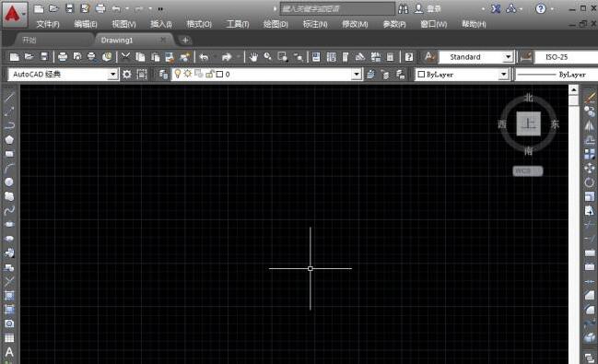The width and height of the screenshot is (598, 364).
Task: Click the Text Style icon
Action: tap(429, 57)
